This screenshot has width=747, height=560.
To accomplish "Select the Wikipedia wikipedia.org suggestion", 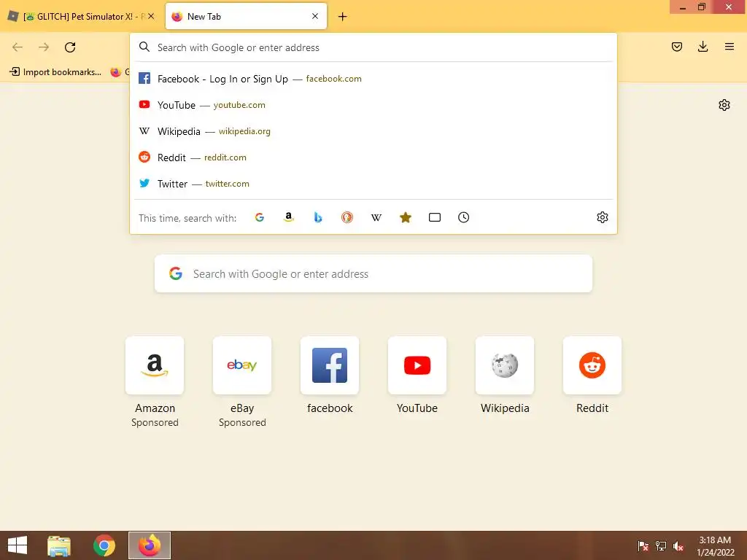I will click(373, 131).
